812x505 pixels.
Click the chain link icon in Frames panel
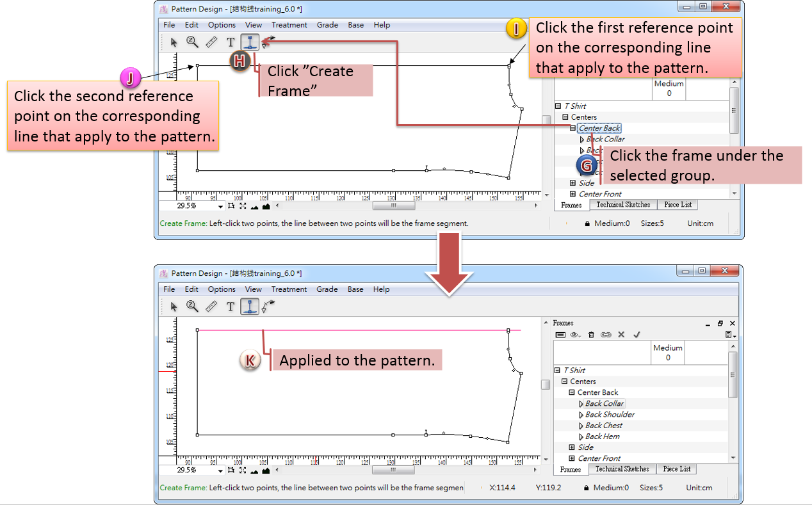pyautogui.click(x=606, y=335)
